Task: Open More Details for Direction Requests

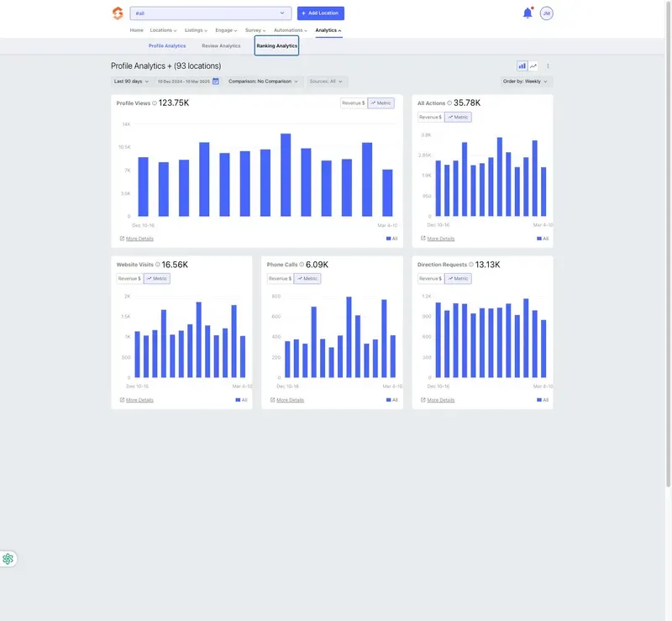Action: coord(440,400)
